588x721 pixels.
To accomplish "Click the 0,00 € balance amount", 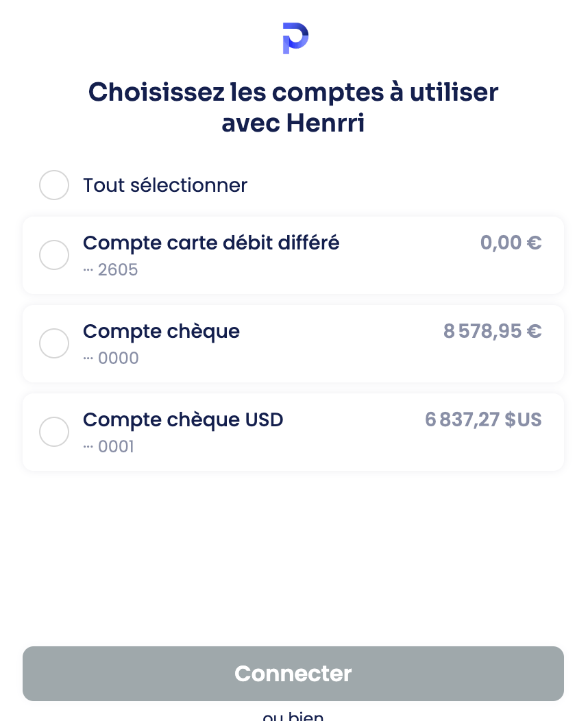I will tap(511, 243).
